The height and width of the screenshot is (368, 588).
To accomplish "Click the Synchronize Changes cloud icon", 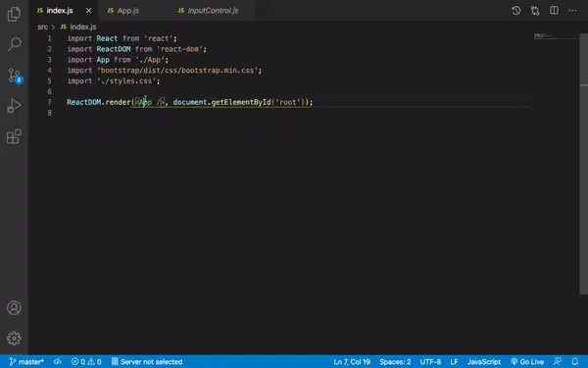I will click(x=58, y=361).
